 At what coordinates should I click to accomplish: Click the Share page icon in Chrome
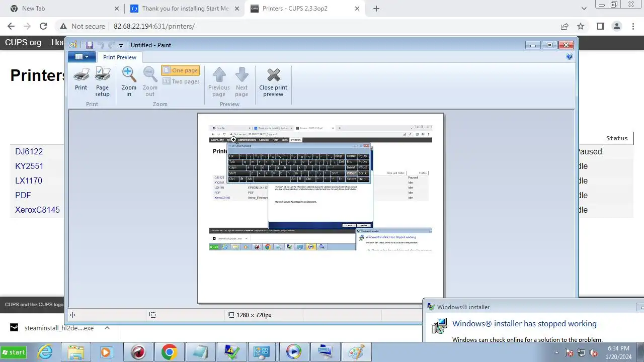point(565,26)
